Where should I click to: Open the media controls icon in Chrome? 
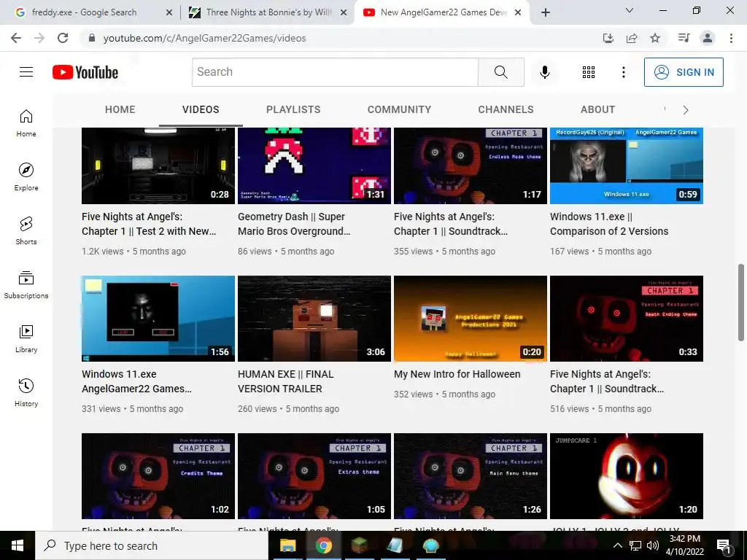684,38
